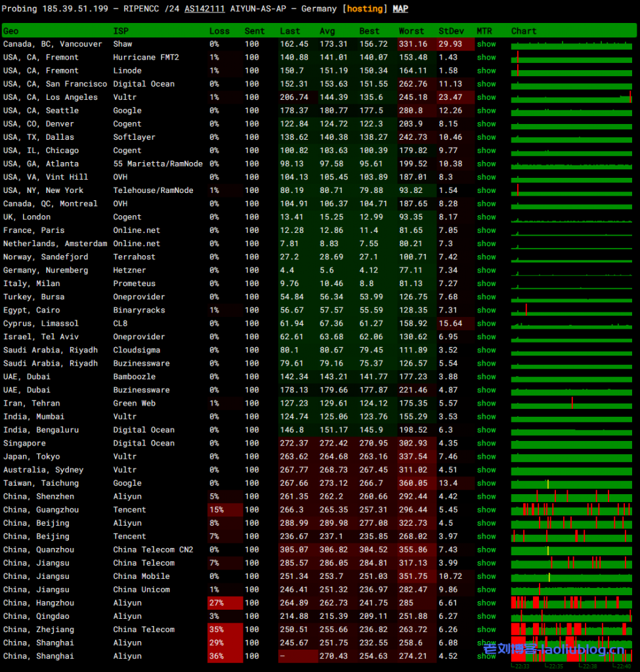The height and width of the screenshot is (672, 640).
Task: Select the 36% loss value
Action: [217, 656]
